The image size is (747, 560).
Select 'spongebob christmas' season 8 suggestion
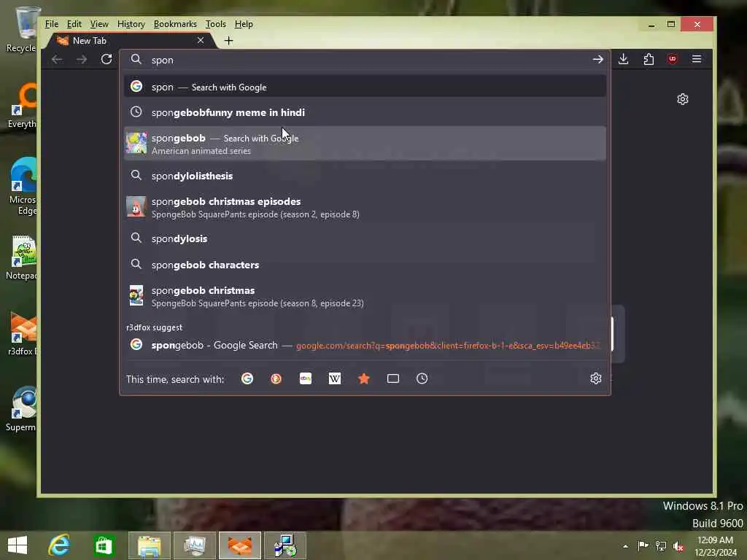[x=365, y=296]
